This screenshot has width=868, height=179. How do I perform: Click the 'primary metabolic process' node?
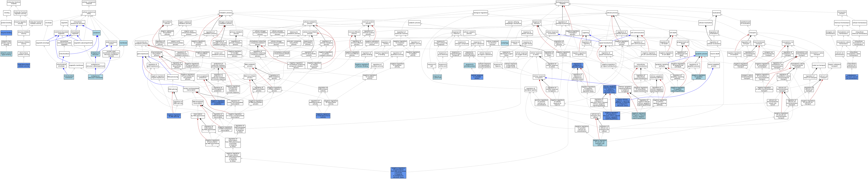(236, 33)
